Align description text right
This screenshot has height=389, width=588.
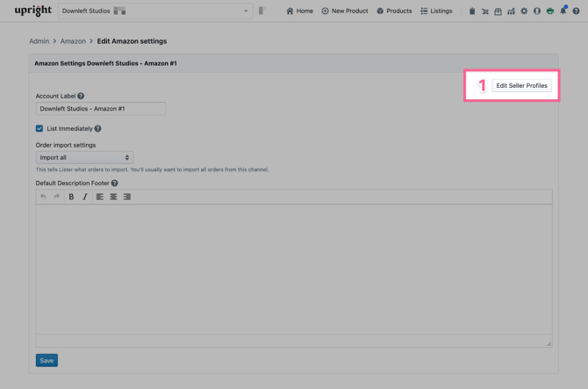pyautogui.click(x=127, y=197)
